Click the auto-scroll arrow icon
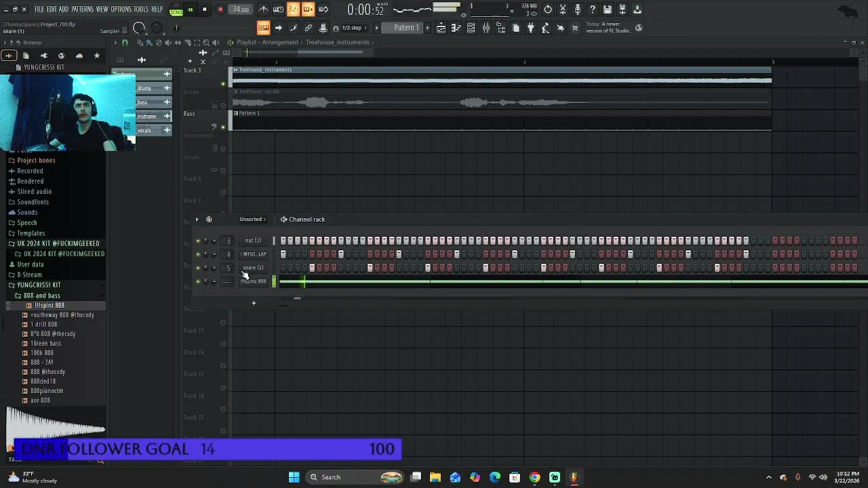The height and width of the screenshot is (488, 868). (279, 28)
